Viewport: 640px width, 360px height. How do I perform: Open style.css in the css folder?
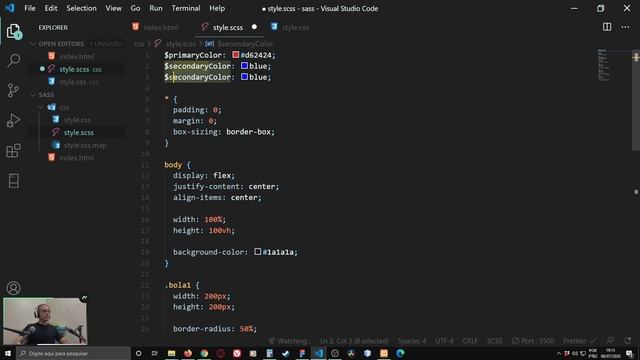click(76, 120)
